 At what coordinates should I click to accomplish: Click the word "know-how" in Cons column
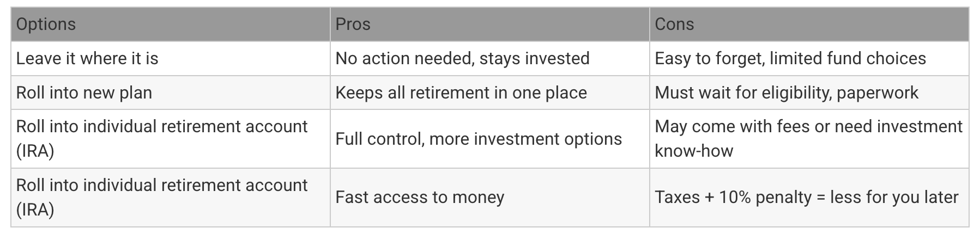point(693,151)
